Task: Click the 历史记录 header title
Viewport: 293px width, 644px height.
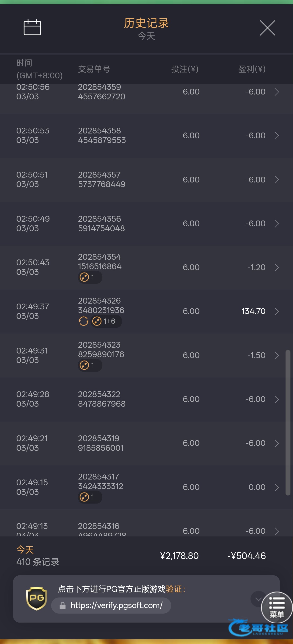Action: 146,23
